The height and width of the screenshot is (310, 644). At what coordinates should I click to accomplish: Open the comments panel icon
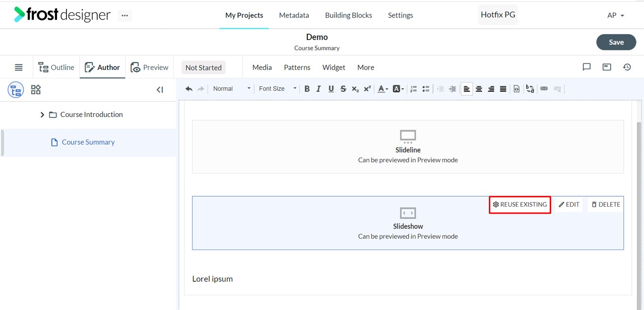[x=586, y=67]
